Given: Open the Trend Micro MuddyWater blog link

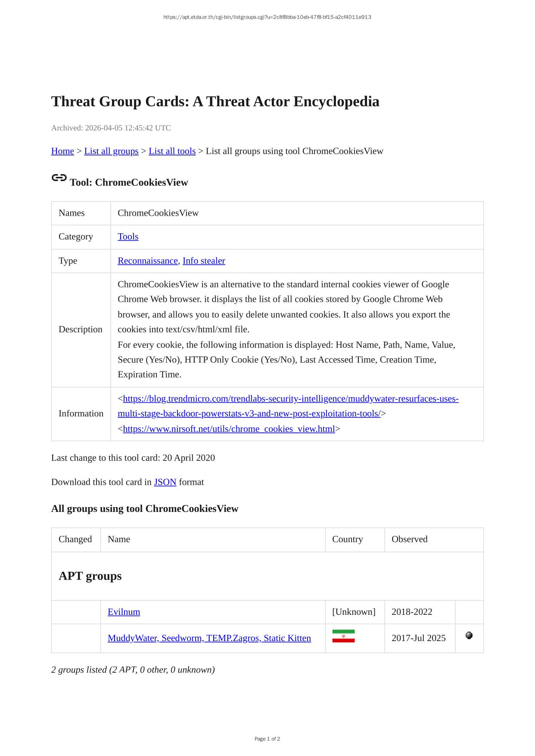Looking at the screenshot, I should (x=288, y=399).
